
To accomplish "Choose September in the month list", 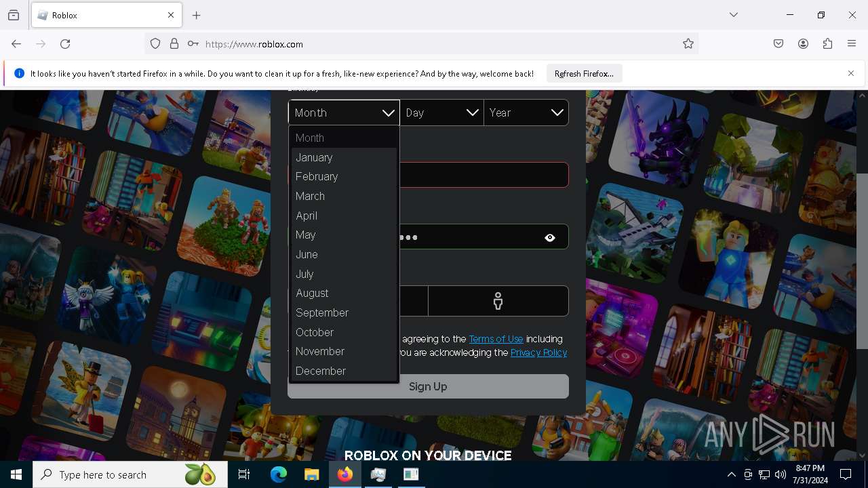I will pos(343,312).
